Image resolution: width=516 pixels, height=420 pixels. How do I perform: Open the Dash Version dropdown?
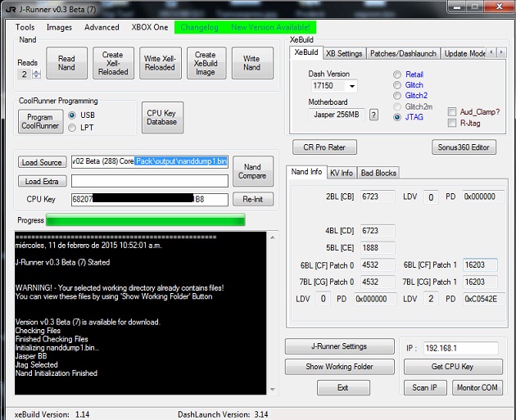[x=352, y=86]
